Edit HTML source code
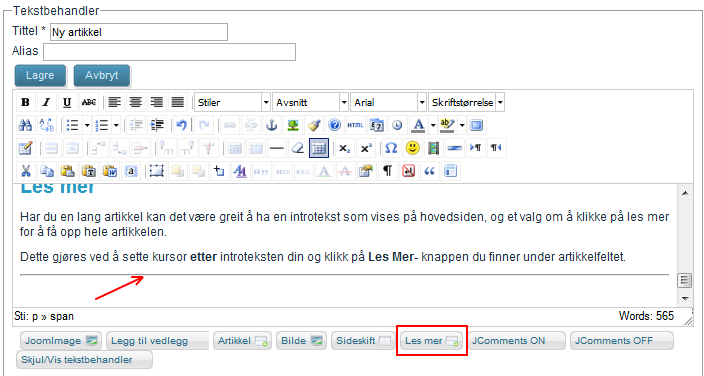The width and height of the screenshot is (704, 376). coord(355,125)
